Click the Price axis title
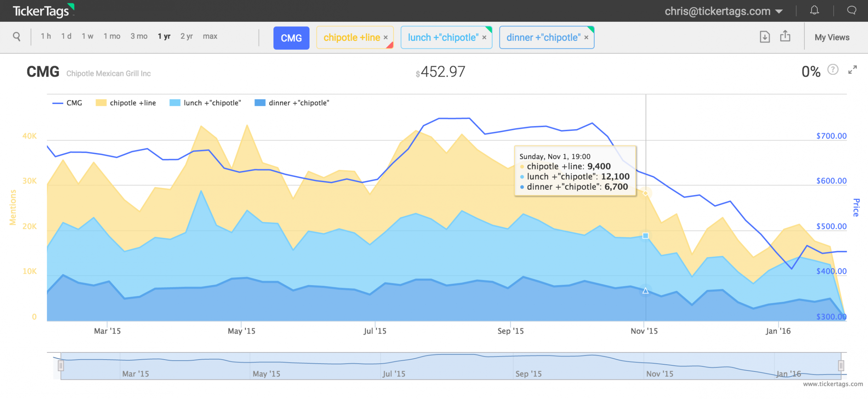868x399 pixels. [856, 207]
